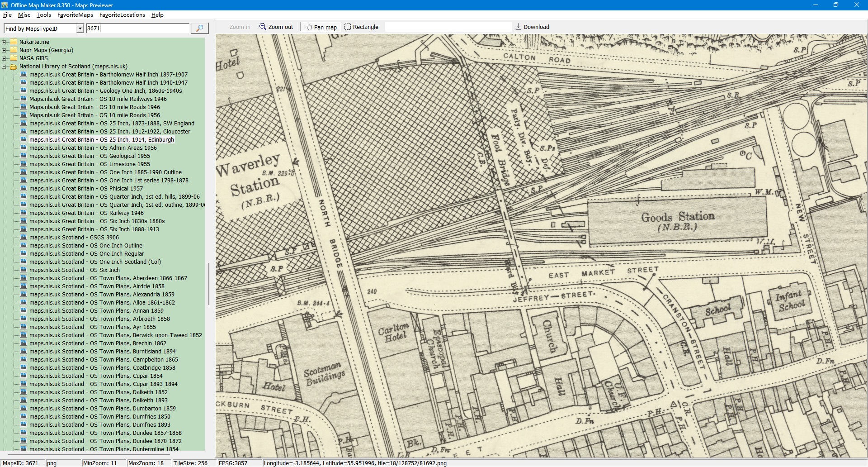
Task: Enable the Rectangle selection tool
Action: click(361, 27)
